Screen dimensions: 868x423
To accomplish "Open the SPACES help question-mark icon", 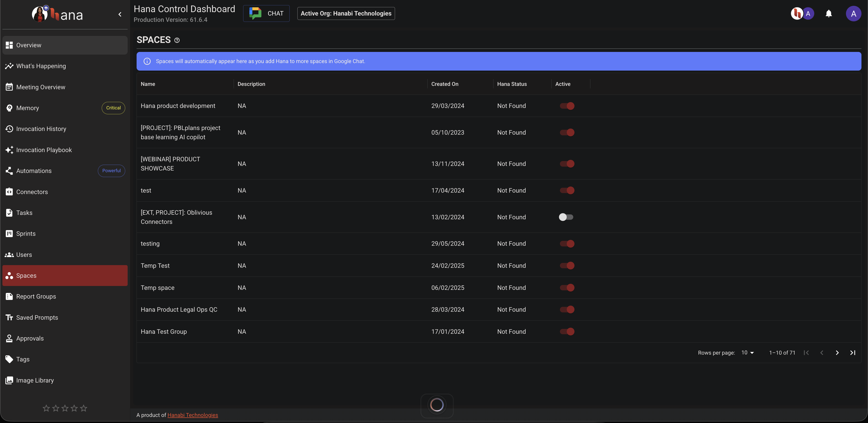I will (177, 41).
